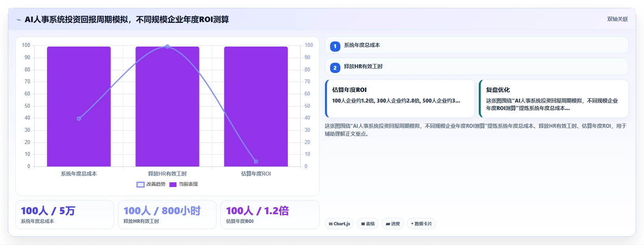Select the 释放HR有效工时 list row
644x245 pixels.
(x=476, y=67)
